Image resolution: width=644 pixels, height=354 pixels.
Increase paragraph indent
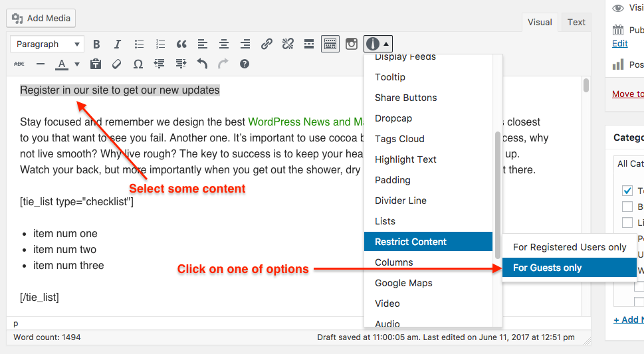[x=181, y=64]
